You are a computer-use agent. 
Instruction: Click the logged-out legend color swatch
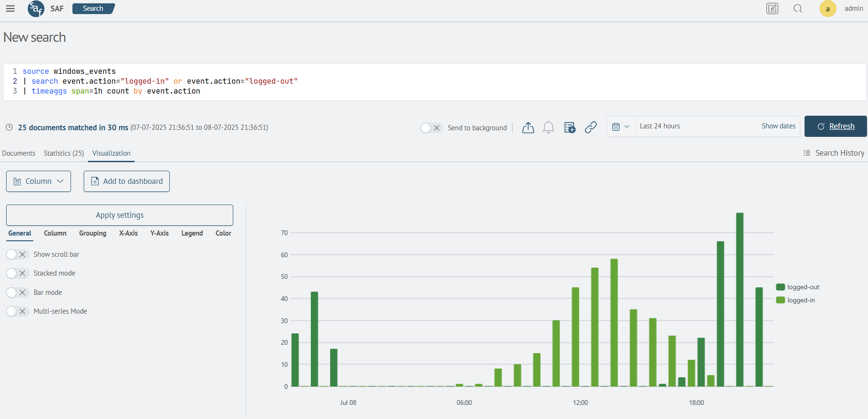pos(781,287)
